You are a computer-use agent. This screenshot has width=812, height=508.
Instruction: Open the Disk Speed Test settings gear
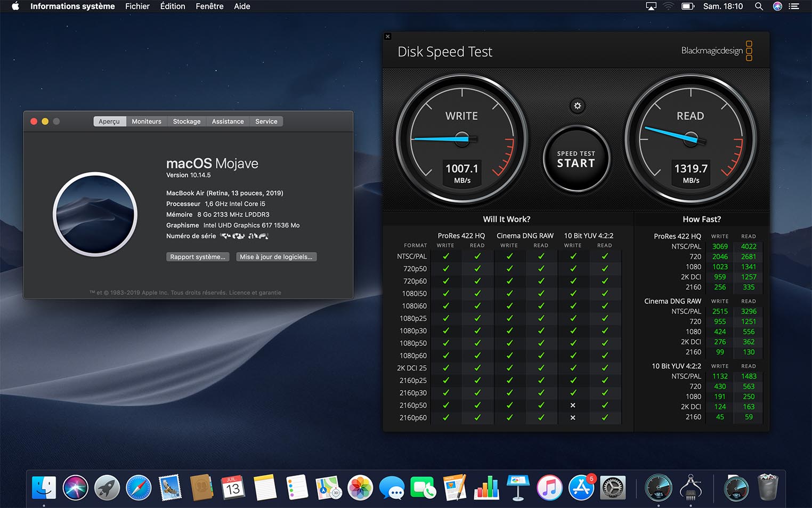point(577,106)
